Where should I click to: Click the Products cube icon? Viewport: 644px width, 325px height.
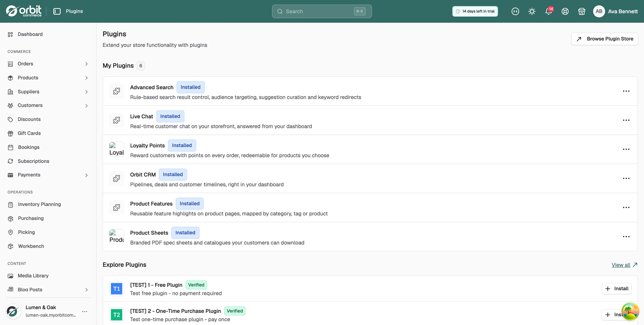[x=10, y=78]
